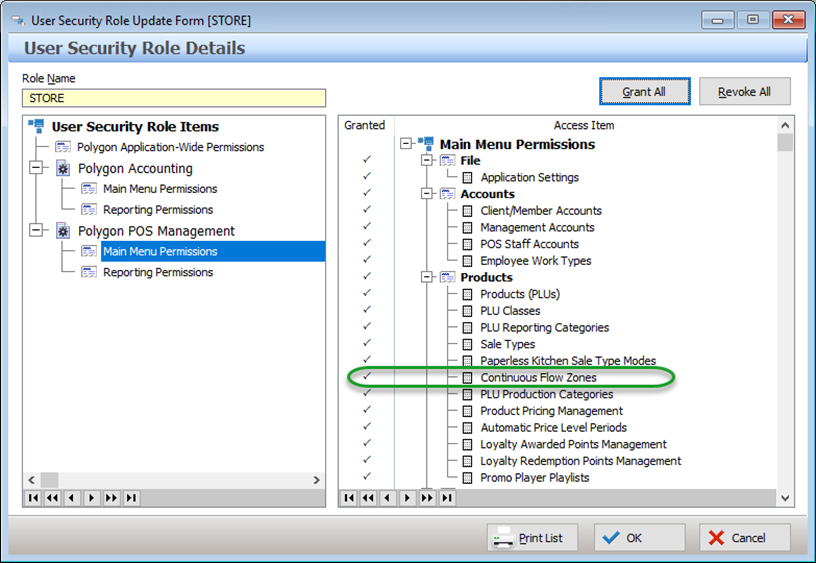Go to first record in left navigator
This screenshot has width=816, height=563.
tap(33, 498)
